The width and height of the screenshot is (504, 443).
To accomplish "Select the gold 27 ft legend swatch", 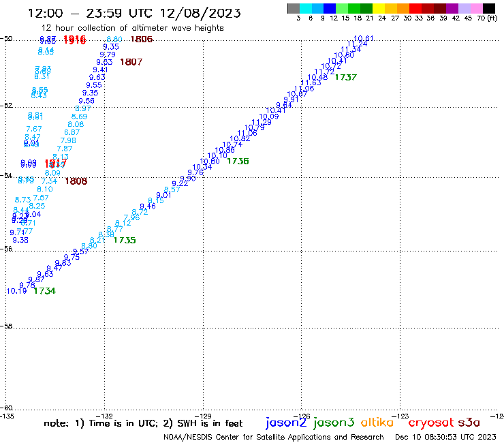I will click(391, 8).
